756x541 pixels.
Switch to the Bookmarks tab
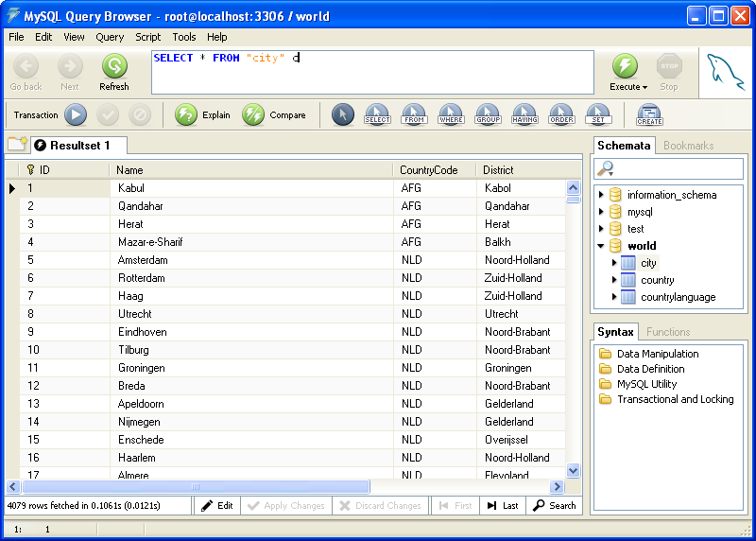688,146
